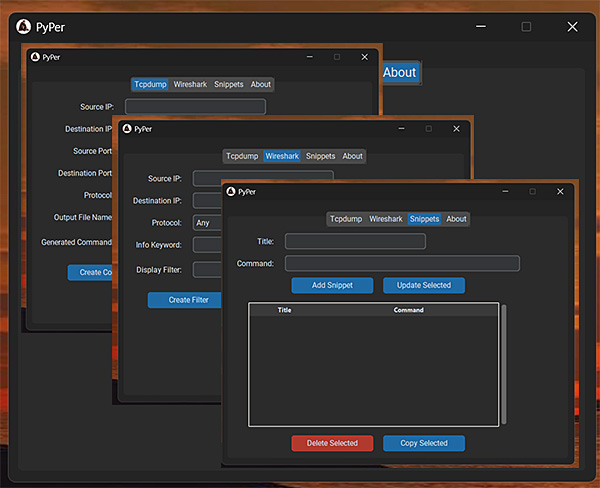Click the PyPer logo in outer window
600x488 pixels.
(23, 27)
